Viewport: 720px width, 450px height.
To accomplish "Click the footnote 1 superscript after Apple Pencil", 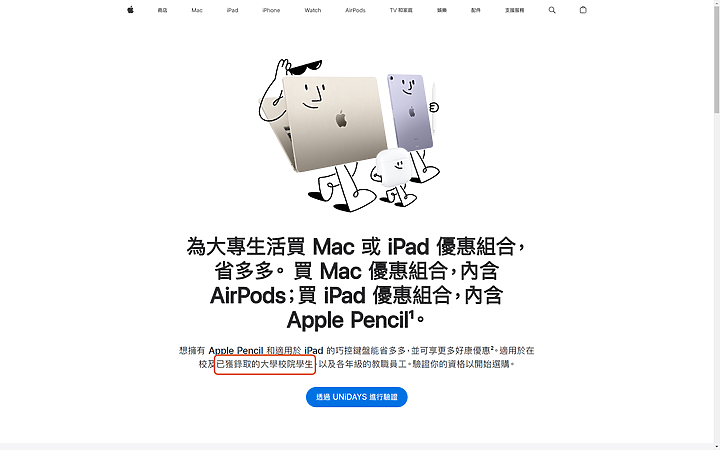I will 411,315.
